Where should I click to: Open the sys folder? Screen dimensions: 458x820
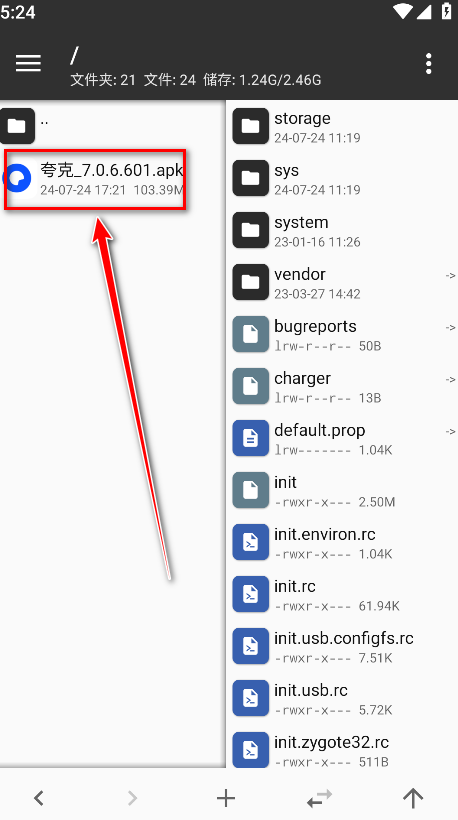342,178
